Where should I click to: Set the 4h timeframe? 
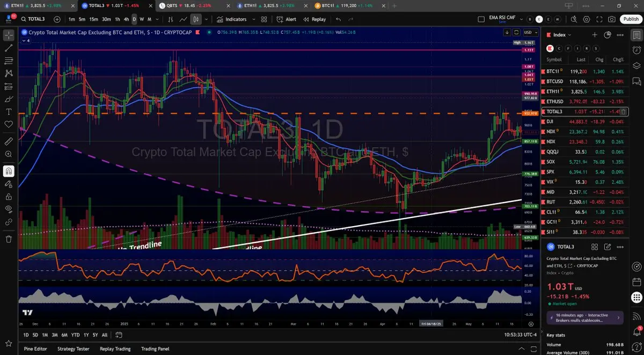pos(126,19)
